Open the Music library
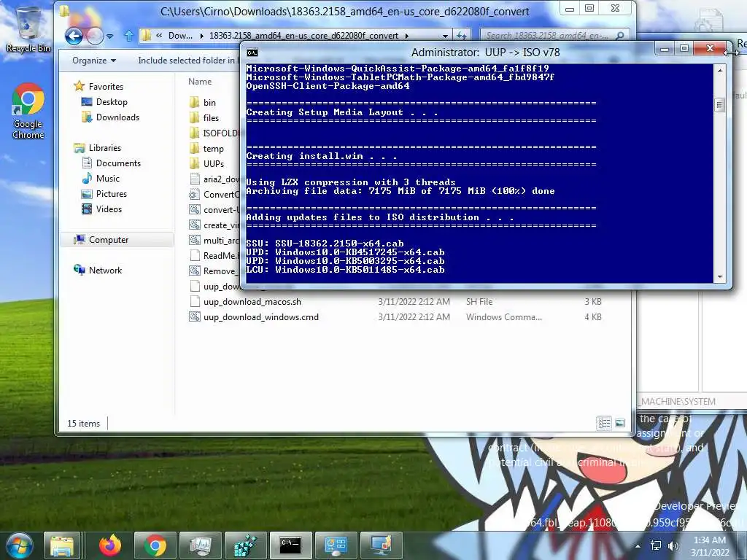This screenshot has height=560, width=747. click(101, 178)
